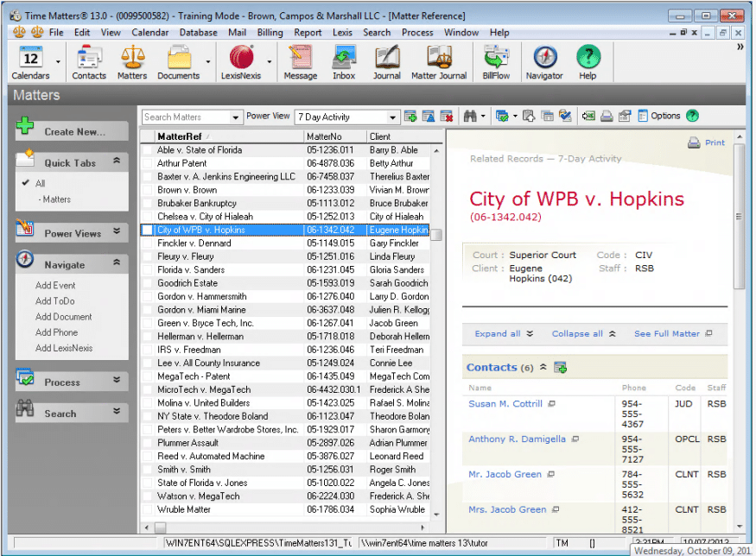Open the dropdown arrow beside Calendars icon
The image size is (756, 556).
(x=59, y=61)
